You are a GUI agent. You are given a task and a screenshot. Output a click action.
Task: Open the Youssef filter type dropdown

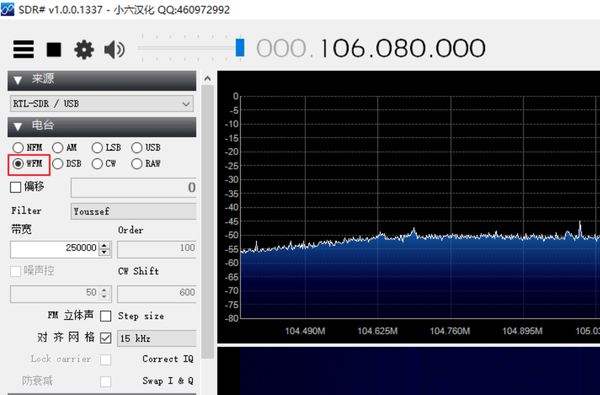point(134,211)
